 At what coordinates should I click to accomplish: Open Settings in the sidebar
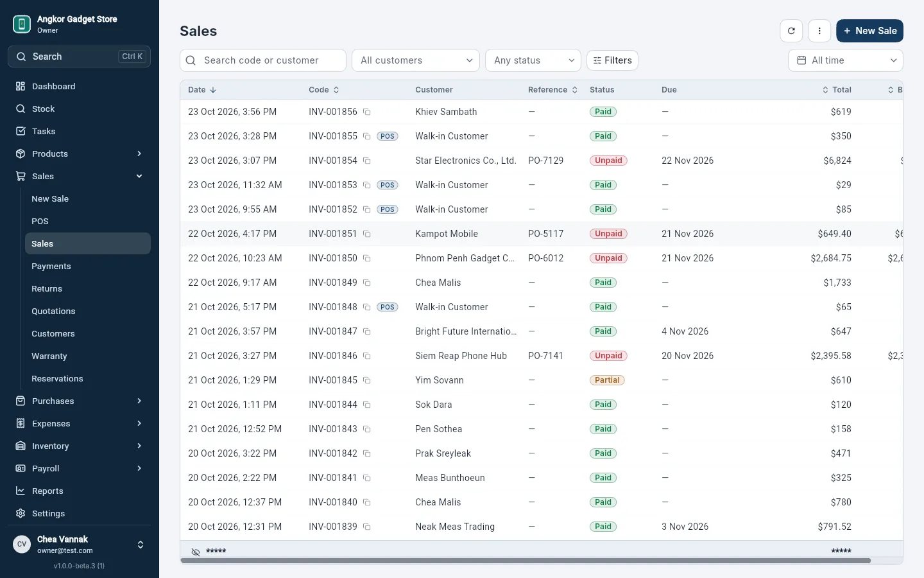80,513
